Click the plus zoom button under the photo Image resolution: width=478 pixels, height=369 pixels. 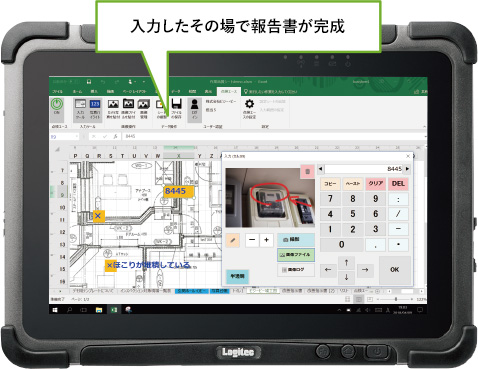266,240
